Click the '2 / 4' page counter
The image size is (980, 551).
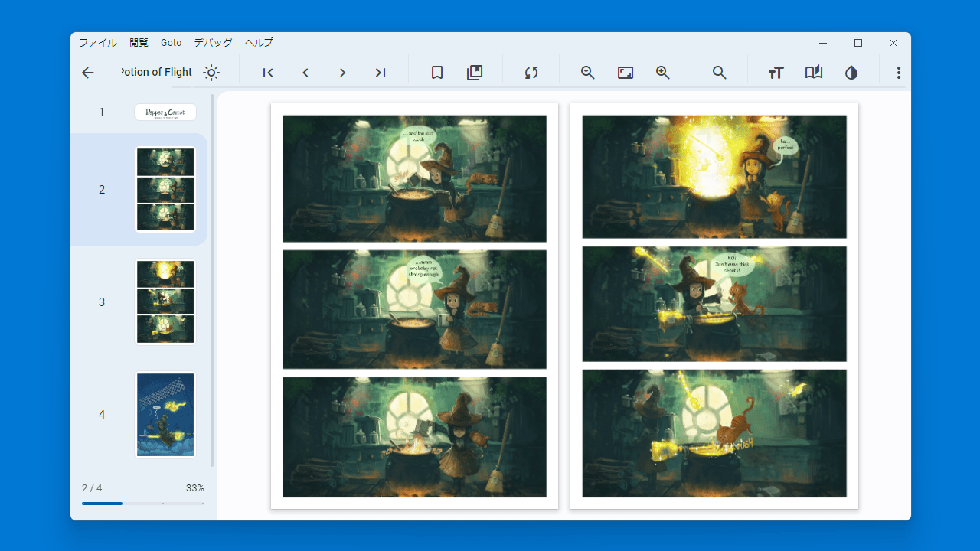(92, 488)
